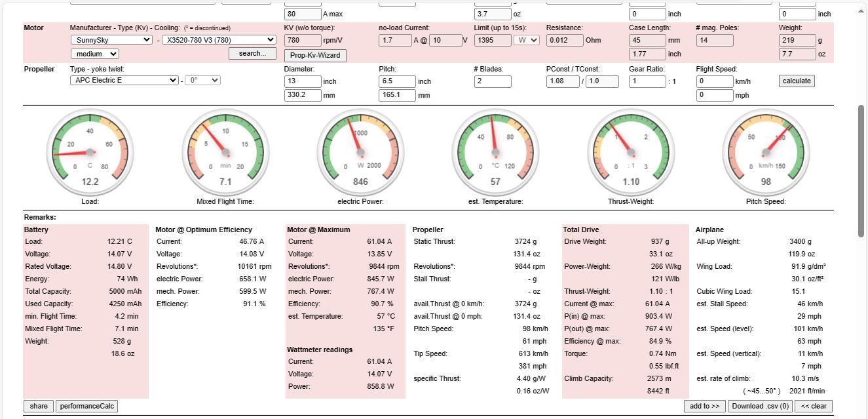Open the motor limit W unit dropdown

point(527,40)
